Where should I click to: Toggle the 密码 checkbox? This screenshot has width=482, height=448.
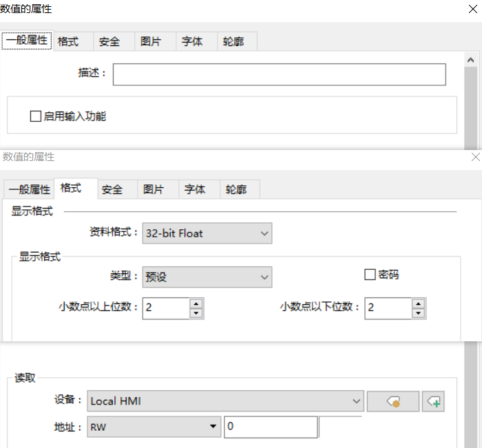coord(370,275)
